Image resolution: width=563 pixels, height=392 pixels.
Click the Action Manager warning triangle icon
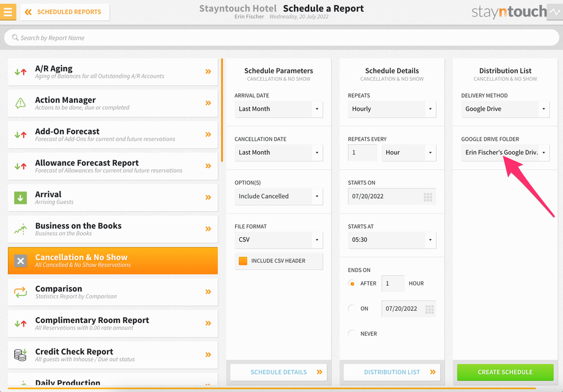[x=20, y=103]
